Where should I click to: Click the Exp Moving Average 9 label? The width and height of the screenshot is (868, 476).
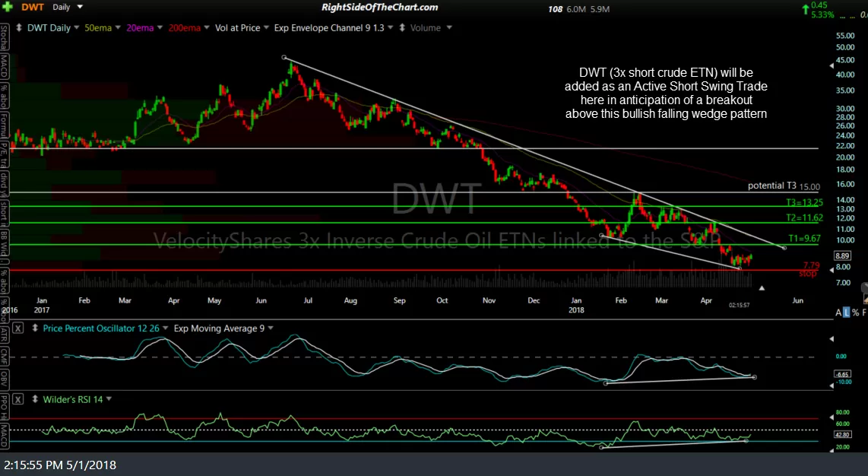coord(219,328)
